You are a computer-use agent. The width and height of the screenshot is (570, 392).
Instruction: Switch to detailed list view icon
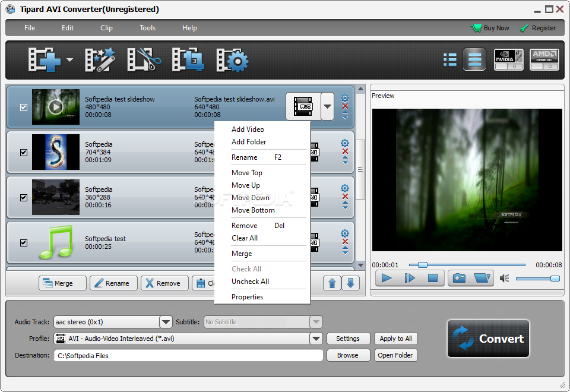[450, 59]
